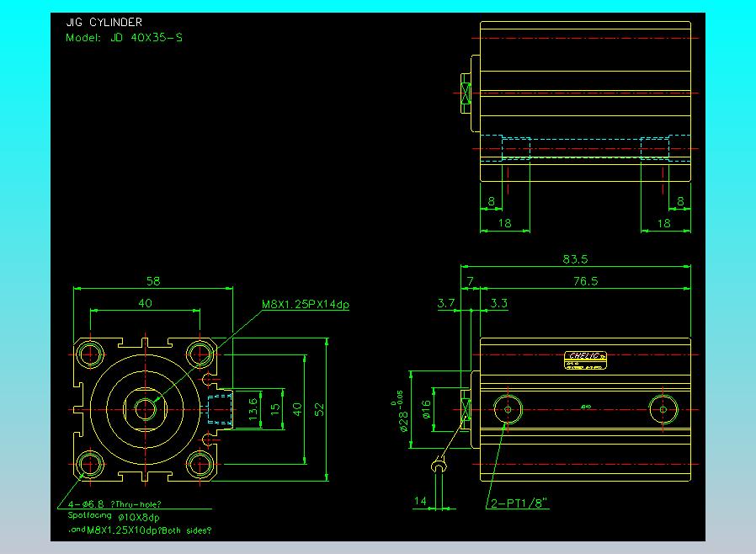
Task: Click the "4-ø6.8 ?Thru-hole?" note
Action: (x=114, y=504)
